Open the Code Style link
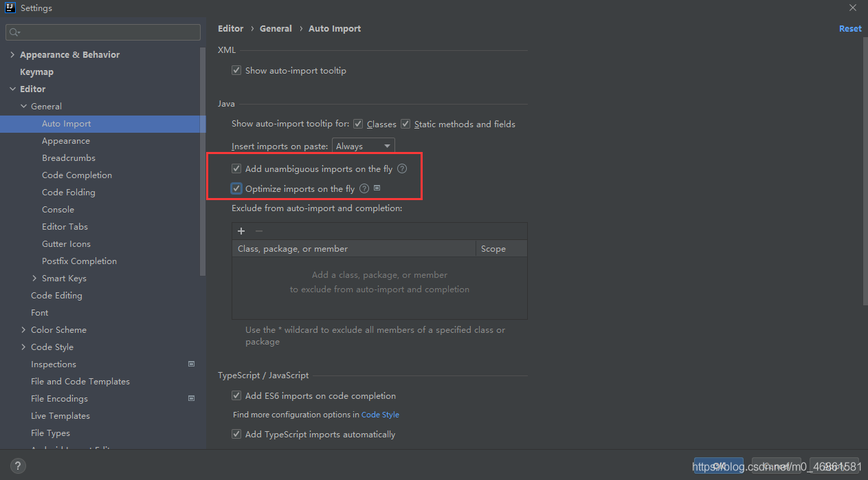This screenshot has height=480, width=868. [x=380, y=415]
